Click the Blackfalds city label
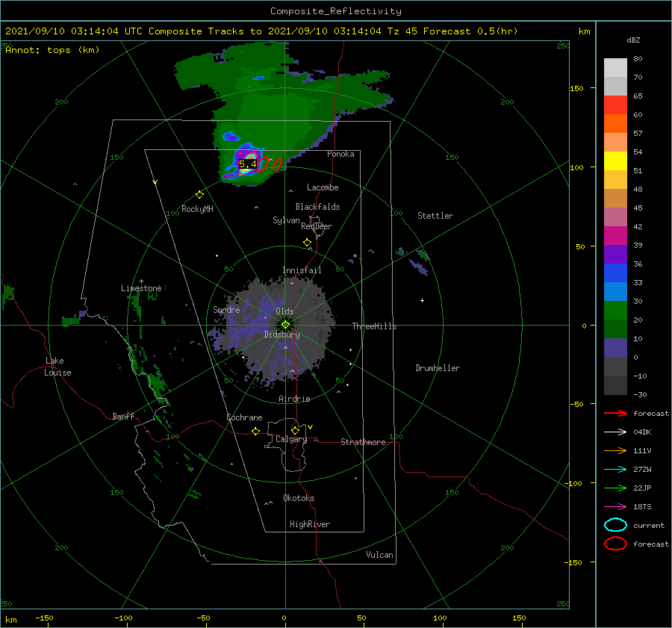Screen dimensions: 672x628 coord(317,207)
